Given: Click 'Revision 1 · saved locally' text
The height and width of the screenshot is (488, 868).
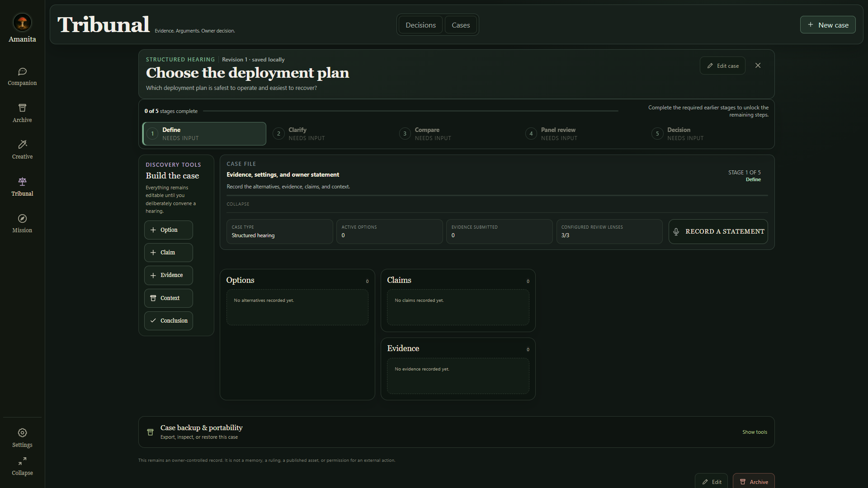Looking at the screenshot, I should coord(253,60).
